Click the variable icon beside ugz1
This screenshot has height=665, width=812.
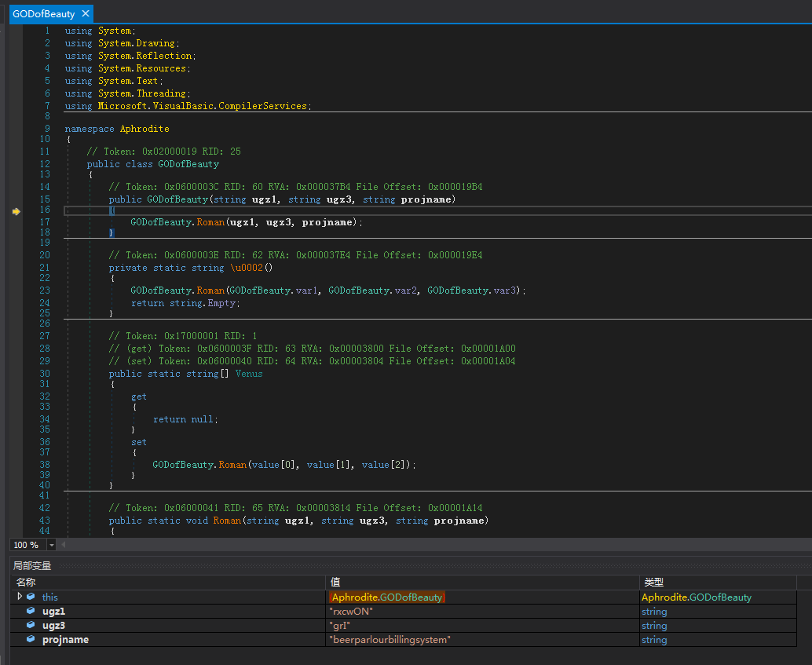pyautogui.click(x=31, y=612)
